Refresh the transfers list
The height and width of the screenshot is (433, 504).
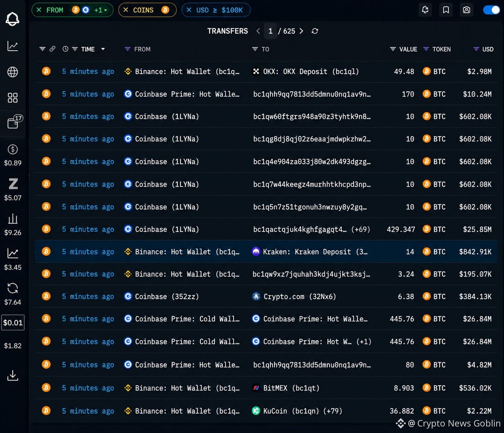pyautogui.click(x=315, y=31)
